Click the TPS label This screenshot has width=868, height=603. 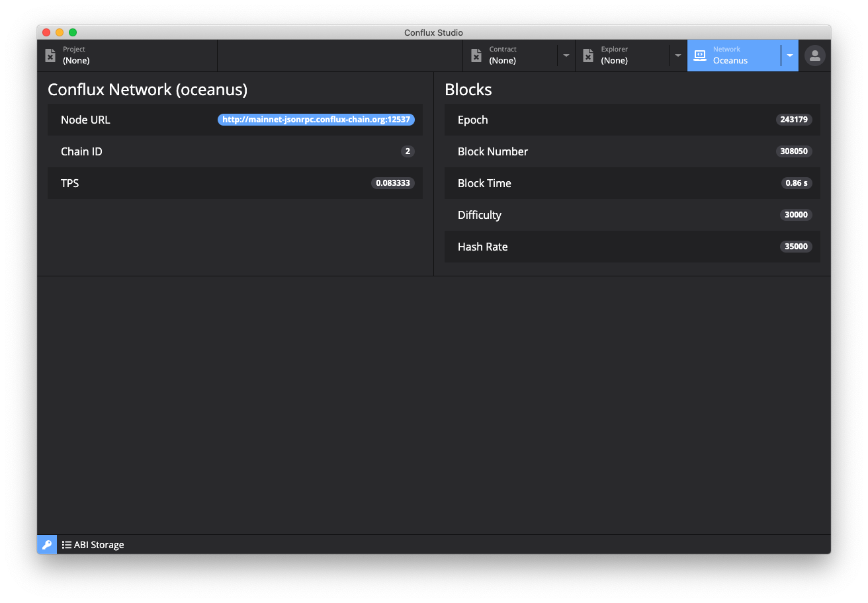[69, 183]
